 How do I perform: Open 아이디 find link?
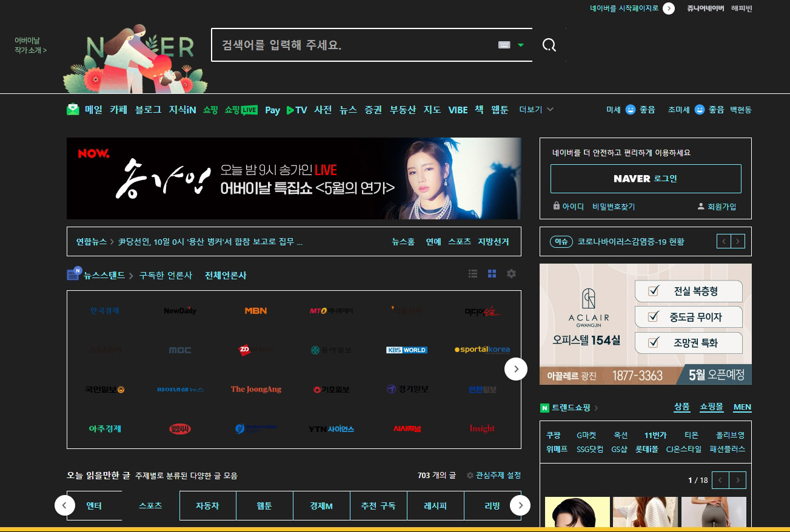pyautogui.click(x=568, y=207)
